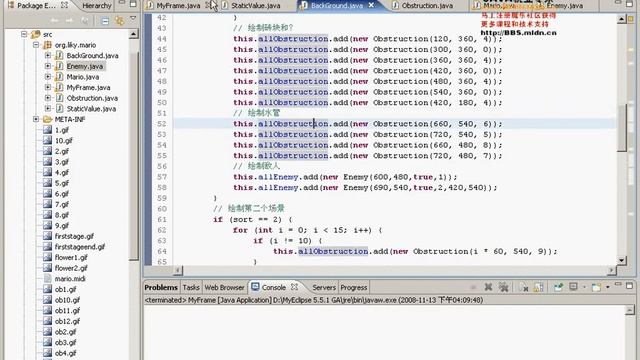Expand the Obstruction.java tree node
Viewport: 640px width, 360px height.
(48, 98)
